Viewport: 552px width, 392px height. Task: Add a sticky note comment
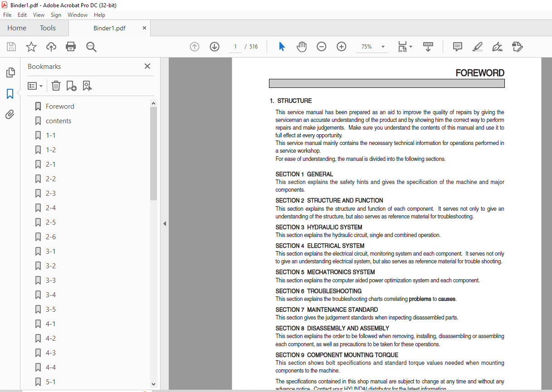(458, 47)
